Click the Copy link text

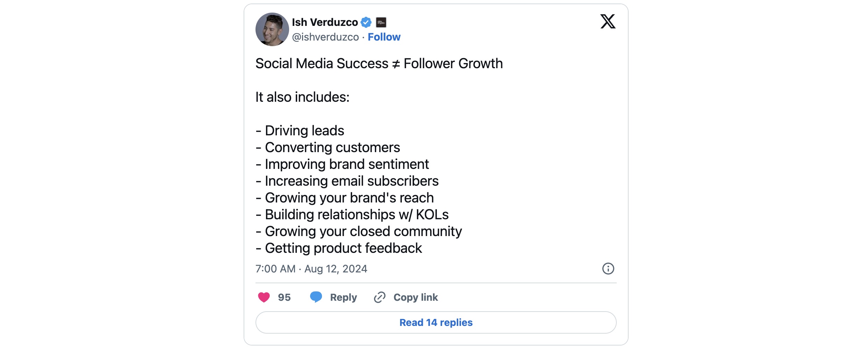[x=415, y=297]
